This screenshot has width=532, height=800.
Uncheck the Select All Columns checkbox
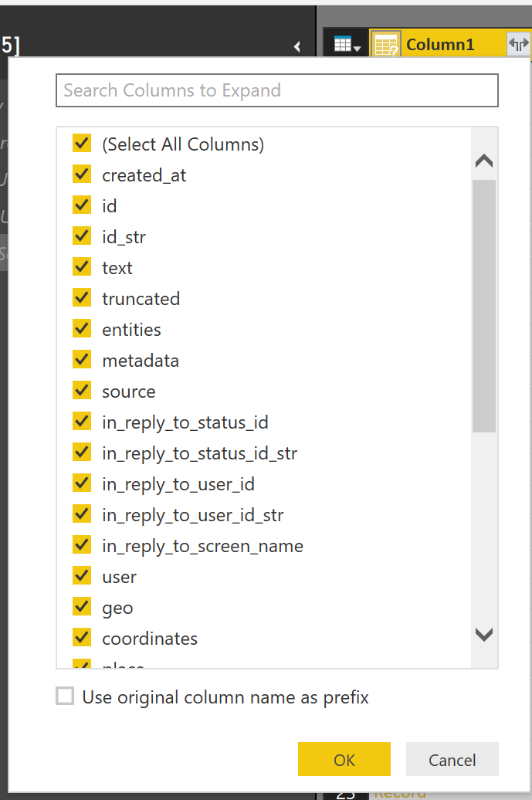[x=82, y=144]
